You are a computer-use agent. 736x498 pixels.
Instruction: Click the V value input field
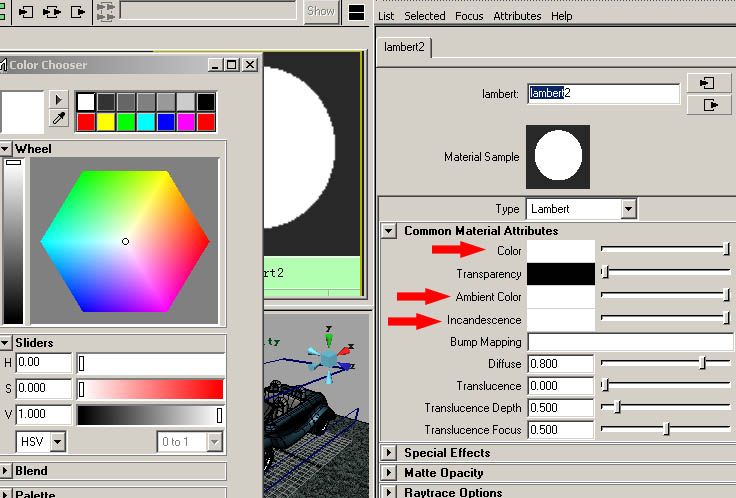[x=44, y=414]
